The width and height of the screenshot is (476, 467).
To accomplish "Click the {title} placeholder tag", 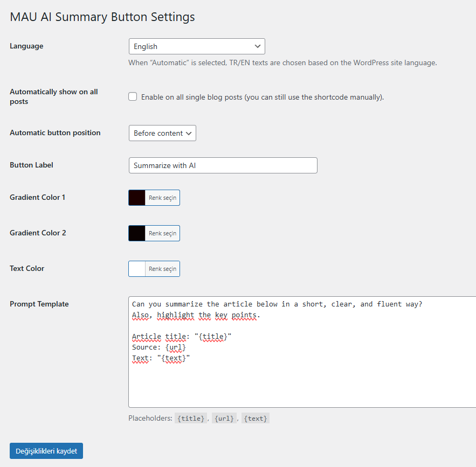I will (190, 418).
